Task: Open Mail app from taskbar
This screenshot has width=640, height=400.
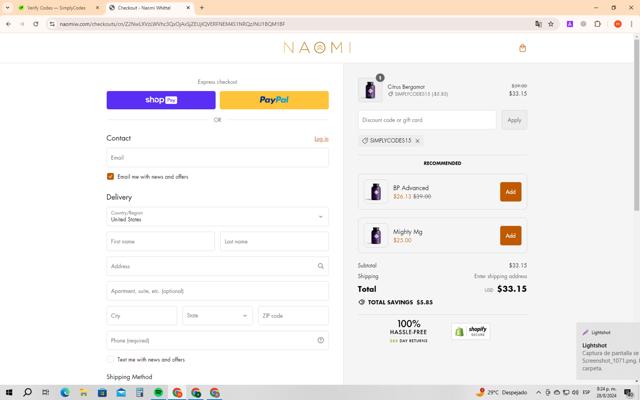Action: click(121, 393)
